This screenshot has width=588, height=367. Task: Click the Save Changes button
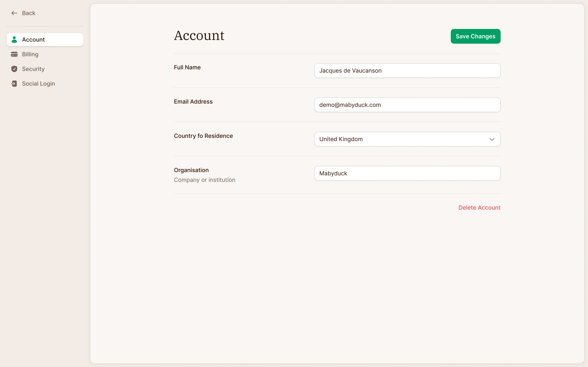tap(476, 36)
